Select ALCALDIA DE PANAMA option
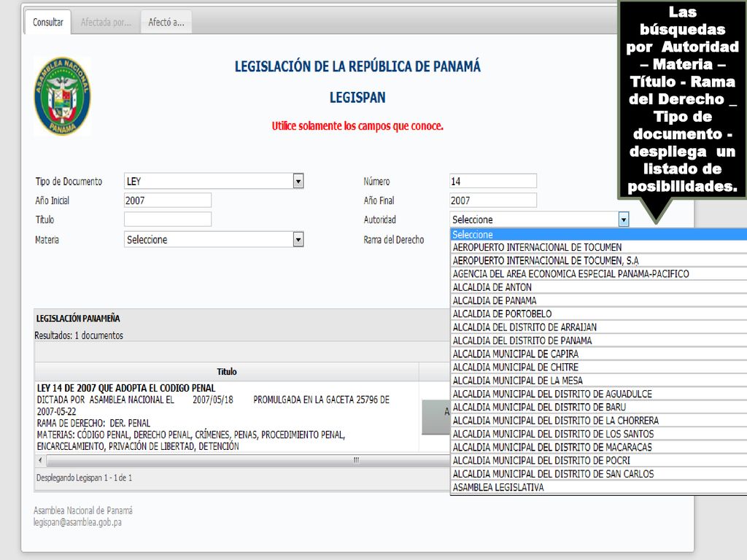Screen dimensions: 747x560 [x=599, y=300]
